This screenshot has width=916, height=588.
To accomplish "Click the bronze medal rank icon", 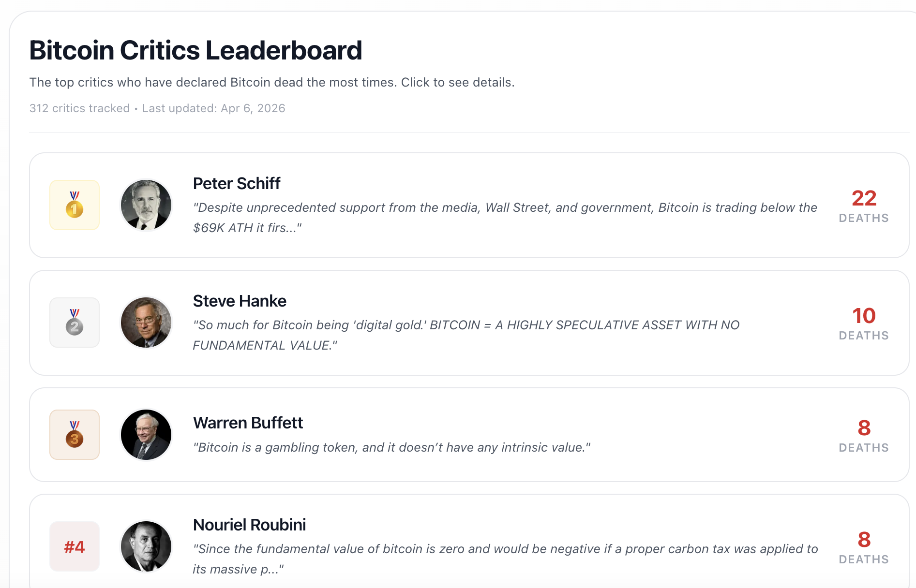I will (x=75, y=435).
